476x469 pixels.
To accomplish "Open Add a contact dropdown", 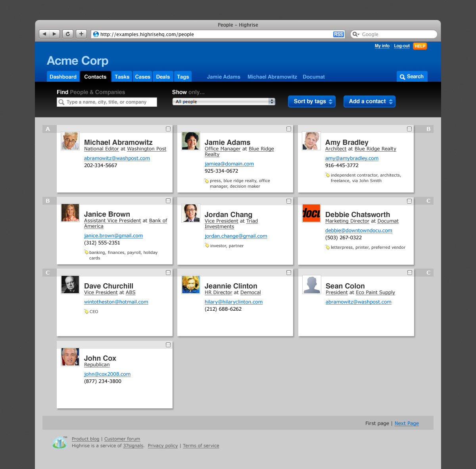I will (x=369, y=102).
